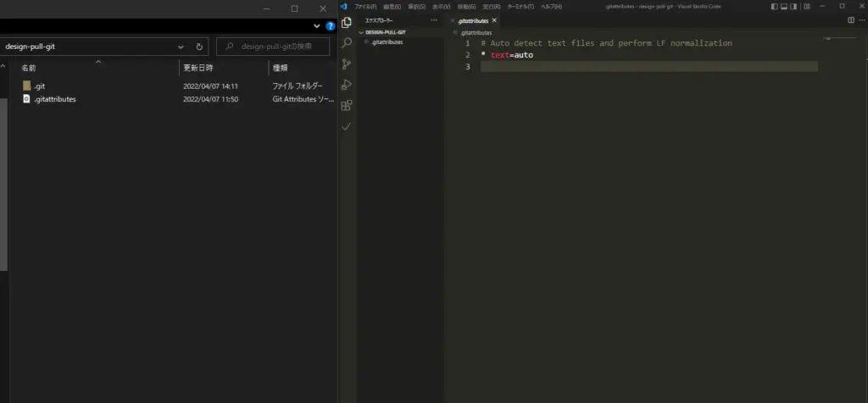
Task: Open the 表示(V) menu in VS Code
Action: tap(441, 7)
